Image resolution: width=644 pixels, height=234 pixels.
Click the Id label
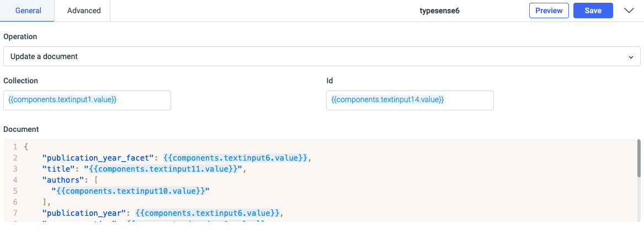click(x=329, y=81)
